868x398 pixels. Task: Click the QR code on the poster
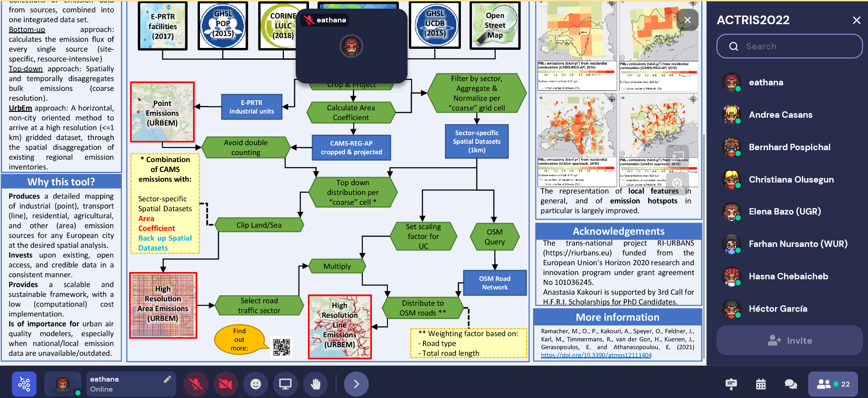pyautogui.click(x=282, y=347)
